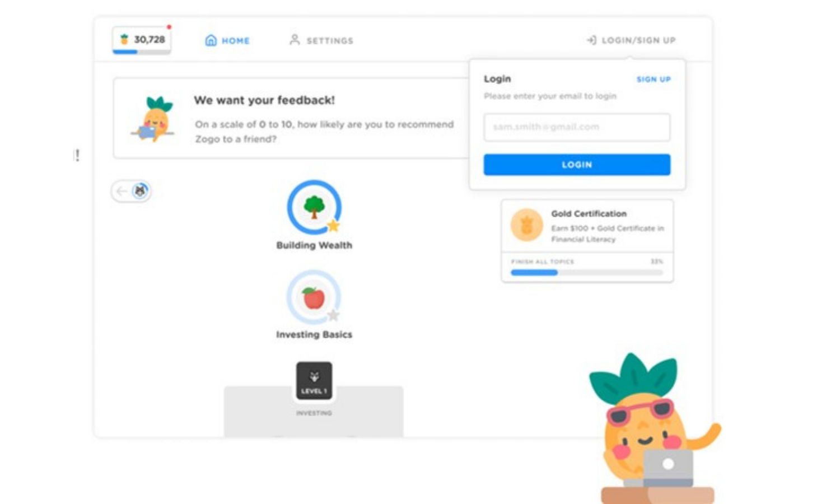Click the pineapple feedback mascot image
This screenshot has width=840, height=504.
pos(154,119)
